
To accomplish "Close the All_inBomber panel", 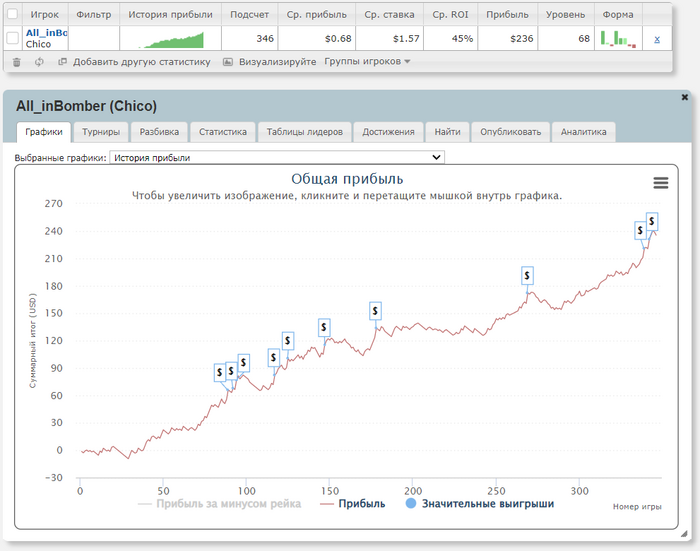I will [x=684, y=97].
